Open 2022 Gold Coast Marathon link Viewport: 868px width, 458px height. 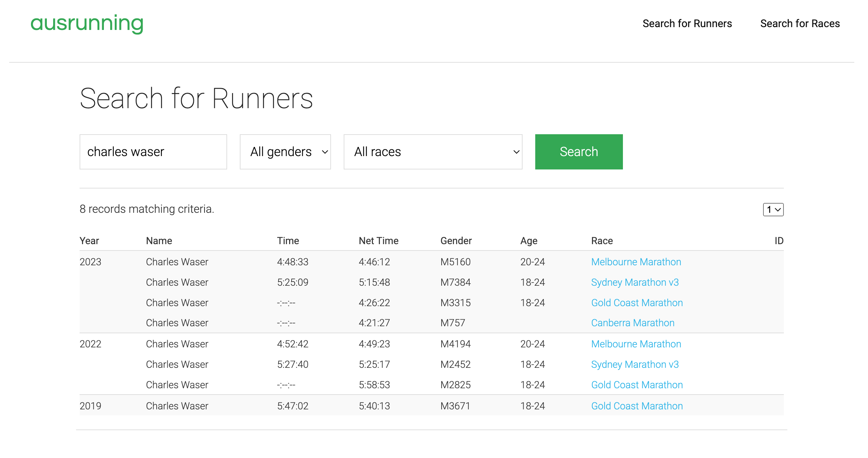click(x=637, y=385)
